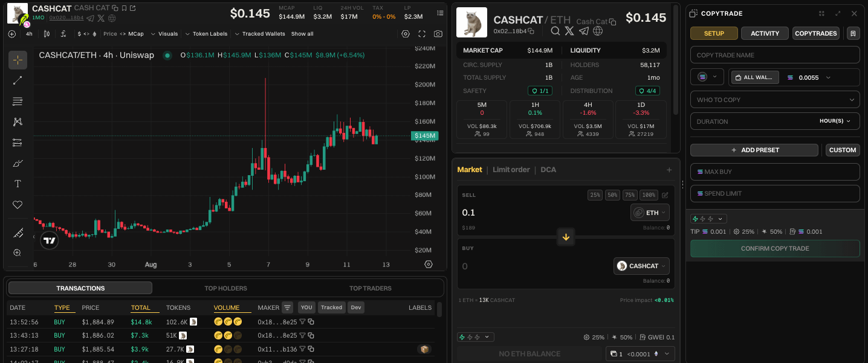Toggle Show all in chart toolbar

(x=302, y=34)
